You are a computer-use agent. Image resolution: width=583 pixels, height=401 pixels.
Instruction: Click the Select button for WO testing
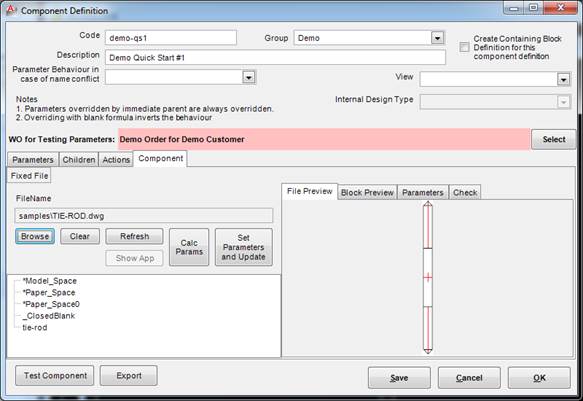pyautogui.click(x=554, y=139)
